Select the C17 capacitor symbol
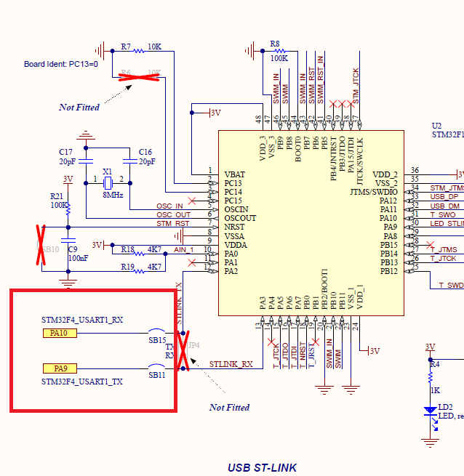This screenshot has height=476, width=464. pos(86,161)
